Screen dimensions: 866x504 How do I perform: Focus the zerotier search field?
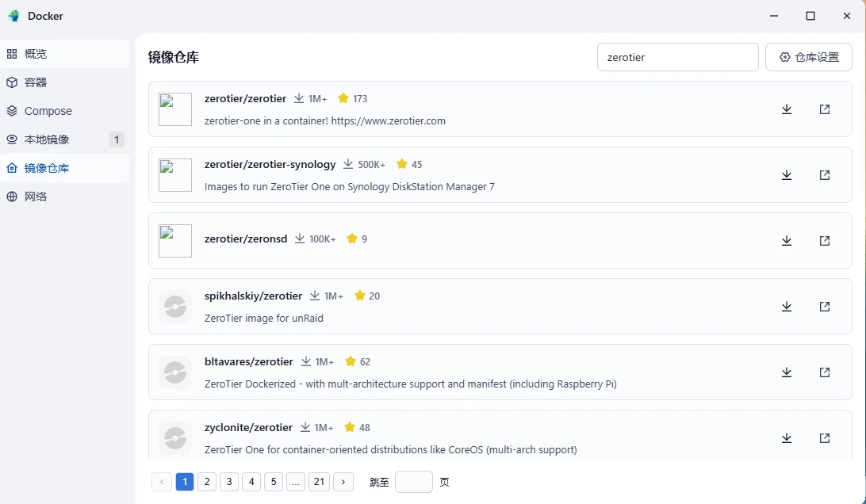[x=677, y=57]
